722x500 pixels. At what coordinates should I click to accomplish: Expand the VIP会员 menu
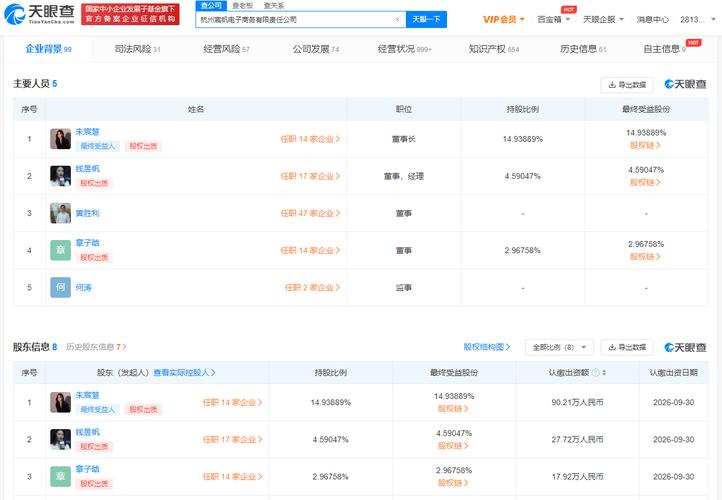tap(504, 19)
